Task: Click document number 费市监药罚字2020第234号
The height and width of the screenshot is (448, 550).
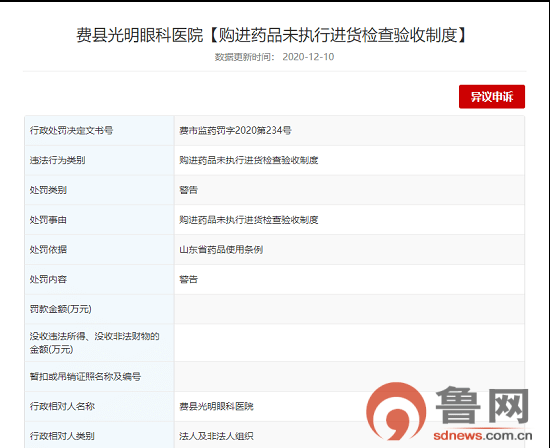Action: click(x=235, y=131)
